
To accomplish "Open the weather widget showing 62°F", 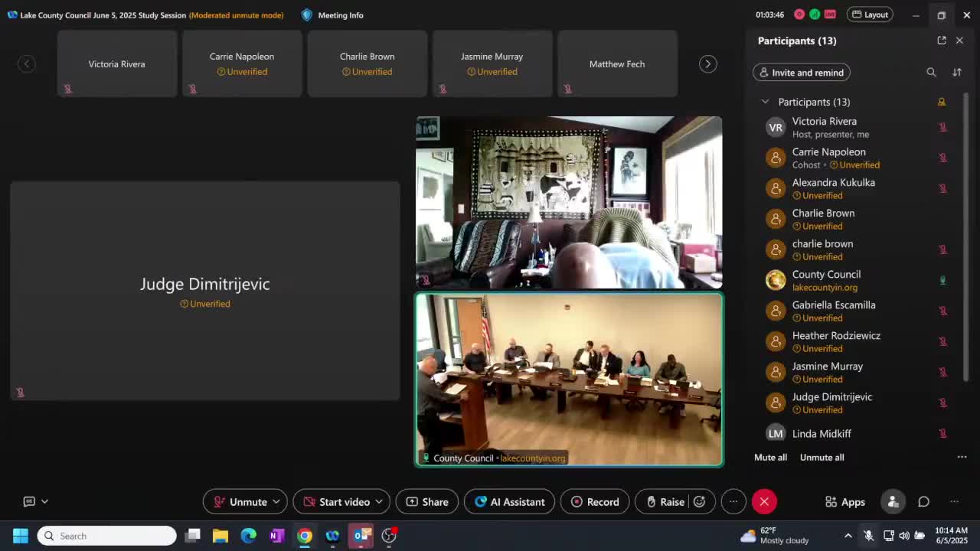I will point(775,536).
